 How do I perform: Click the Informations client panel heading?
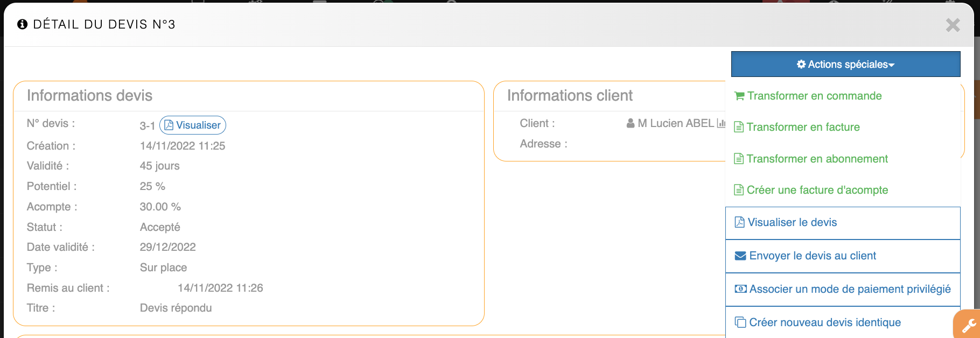[570, 96]
